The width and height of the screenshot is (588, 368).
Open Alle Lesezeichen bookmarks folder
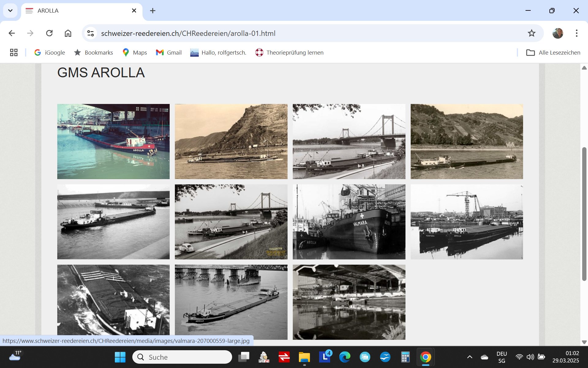[553, 52]
